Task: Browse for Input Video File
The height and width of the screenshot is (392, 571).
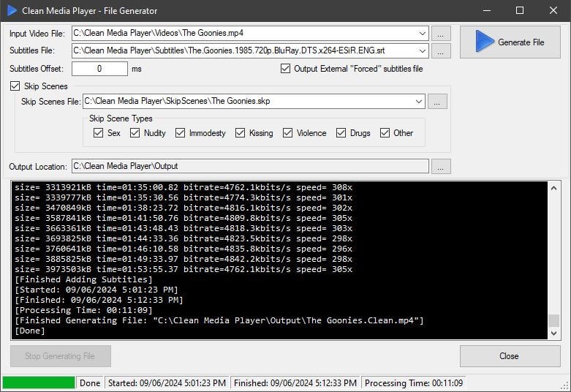Action: pyautogui.click(x=441, y=34)
